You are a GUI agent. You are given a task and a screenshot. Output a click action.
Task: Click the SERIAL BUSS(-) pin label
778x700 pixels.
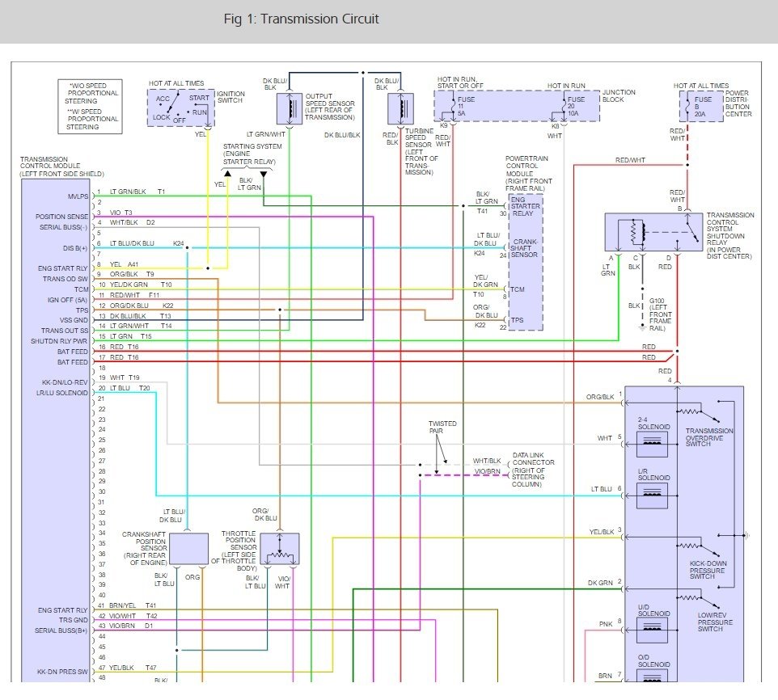point(64,227)
